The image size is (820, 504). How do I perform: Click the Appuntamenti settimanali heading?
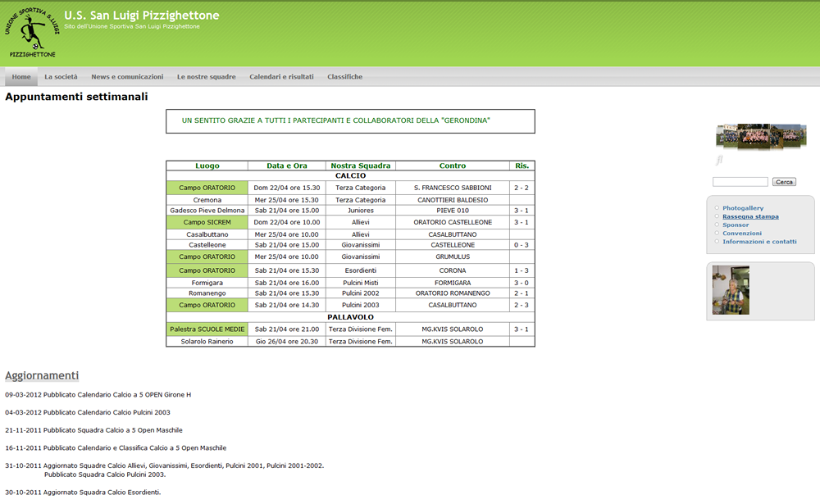[76, 97]
